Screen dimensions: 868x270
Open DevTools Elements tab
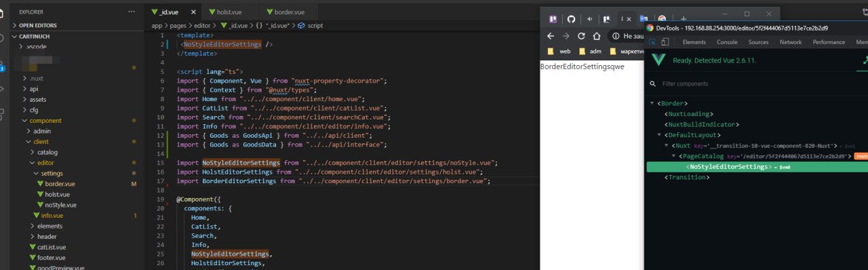[694, 42]
